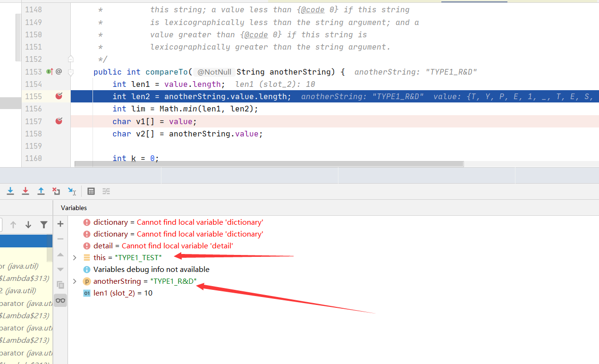
Task: Click the duplicate watch icon
Action: click(60, 285)
